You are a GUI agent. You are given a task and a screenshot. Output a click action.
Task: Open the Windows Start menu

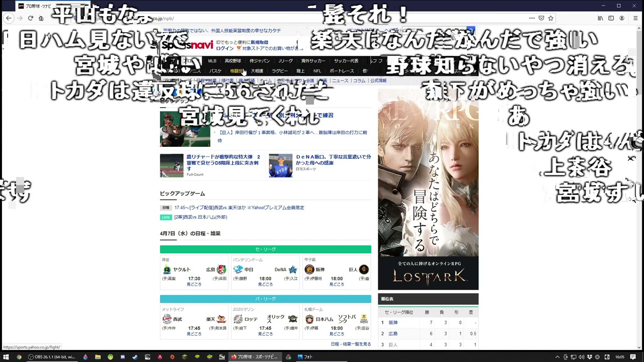[x=6, y=357]
